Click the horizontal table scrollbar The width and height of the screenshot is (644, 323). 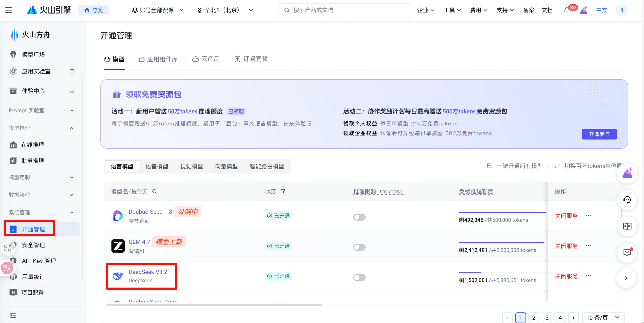click(x=214, y=305)
